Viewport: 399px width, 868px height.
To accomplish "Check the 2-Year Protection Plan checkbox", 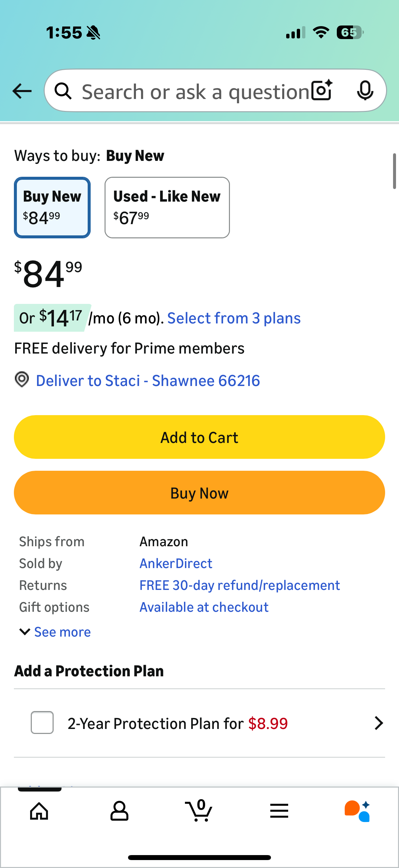I will pyautogui.click(x=42, y=722).
